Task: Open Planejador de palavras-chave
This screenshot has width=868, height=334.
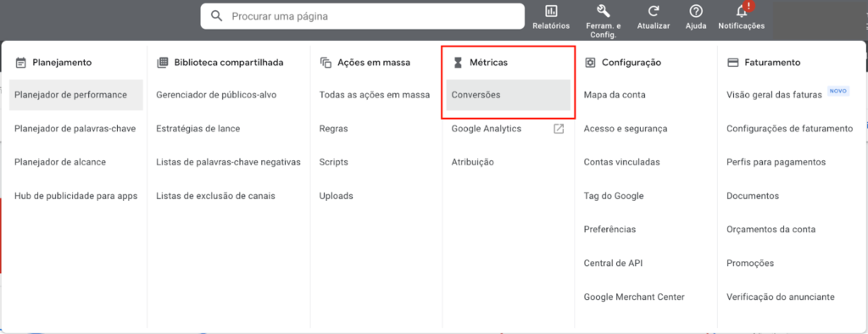Action: [75, 129]
